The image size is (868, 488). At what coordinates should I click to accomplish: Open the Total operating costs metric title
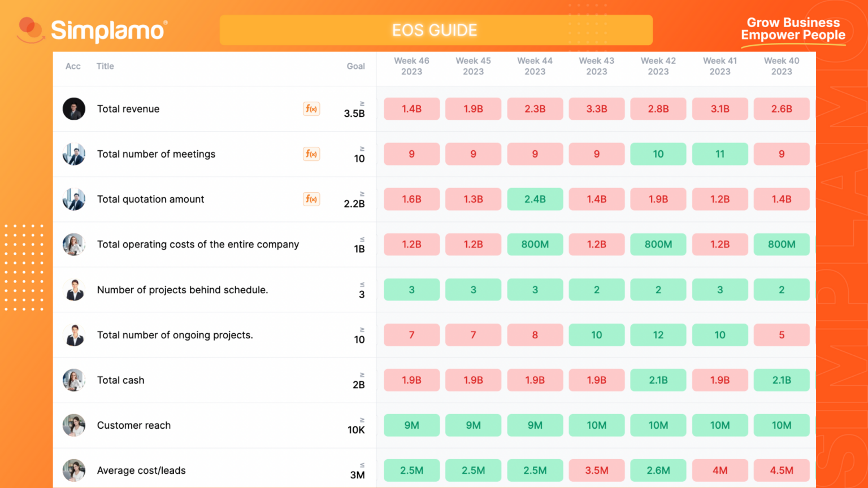(198, 245)
